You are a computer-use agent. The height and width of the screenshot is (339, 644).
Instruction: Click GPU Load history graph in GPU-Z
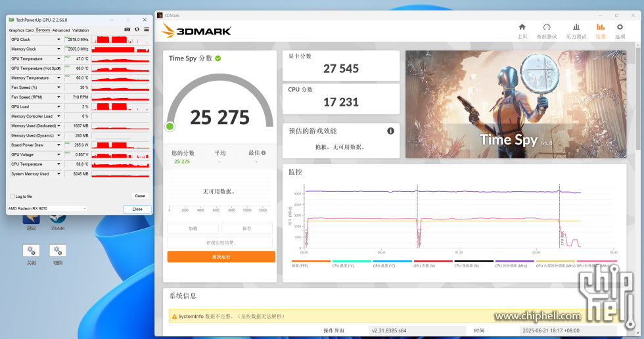point(120,106)
